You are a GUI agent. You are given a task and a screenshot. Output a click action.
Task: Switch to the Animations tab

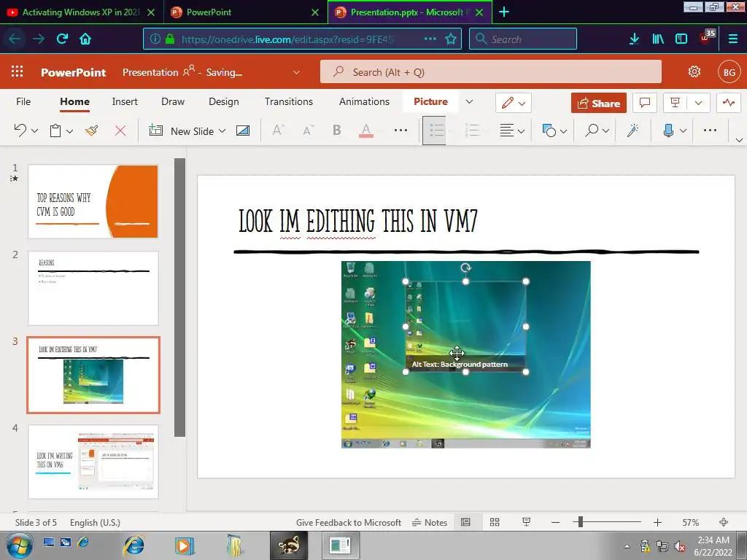click(364, 101)
